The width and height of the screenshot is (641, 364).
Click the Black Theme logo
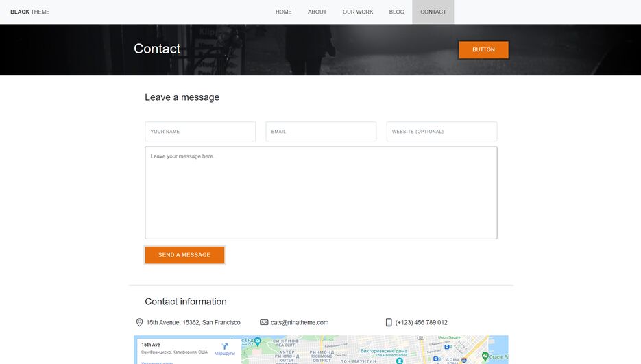30,12
